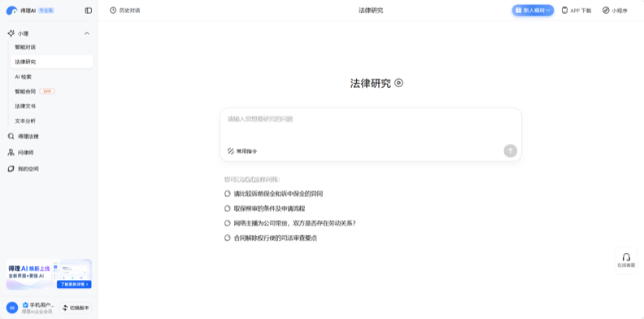Screen dimensions: 644x319
Task: Click 了解更新详情 button in the banner
Action: point(74,284)
